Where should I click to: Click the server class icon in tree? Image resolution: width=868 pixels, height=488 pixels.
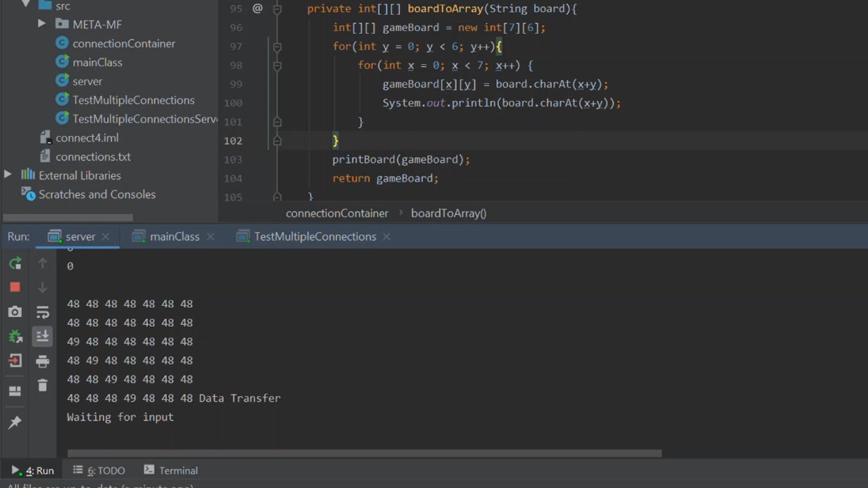click(62, 81)
